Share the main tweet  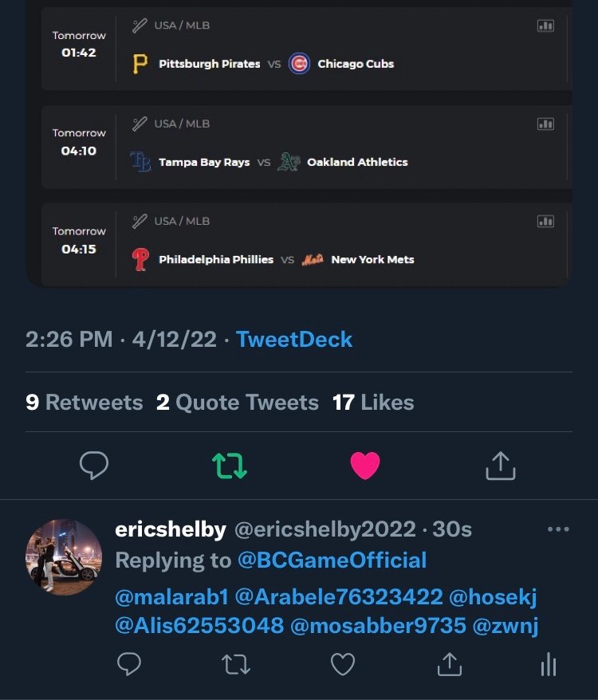[x=501, y=466]
